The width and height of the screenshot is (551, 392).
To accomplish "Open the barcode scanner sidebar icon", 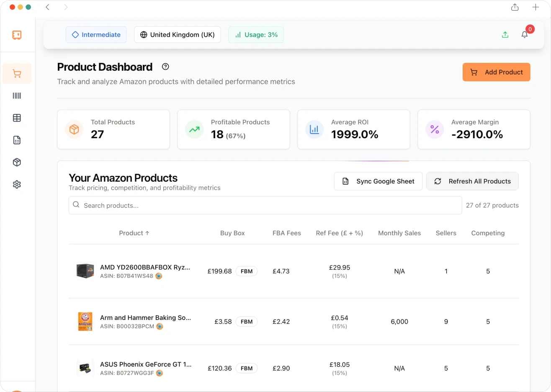I will point(17,96).
